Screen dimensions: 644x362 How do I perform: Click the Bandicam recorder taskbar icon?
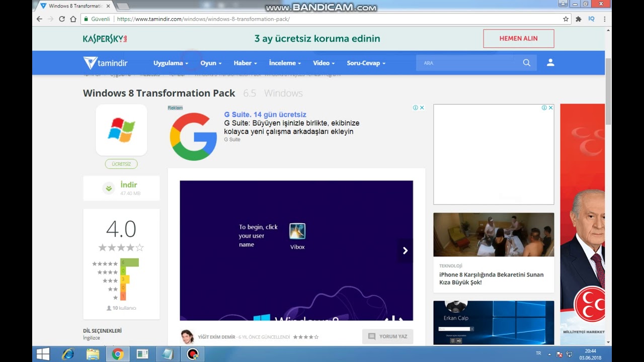tap(192, 354)
